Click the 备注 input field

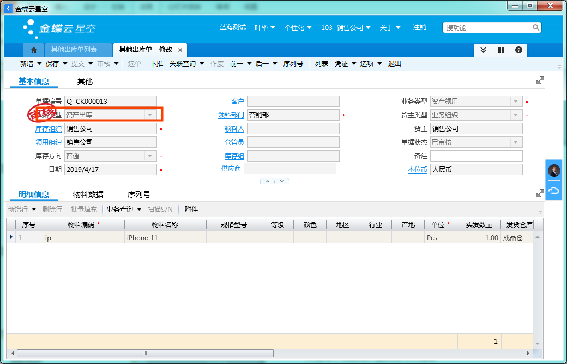[476, 156]
